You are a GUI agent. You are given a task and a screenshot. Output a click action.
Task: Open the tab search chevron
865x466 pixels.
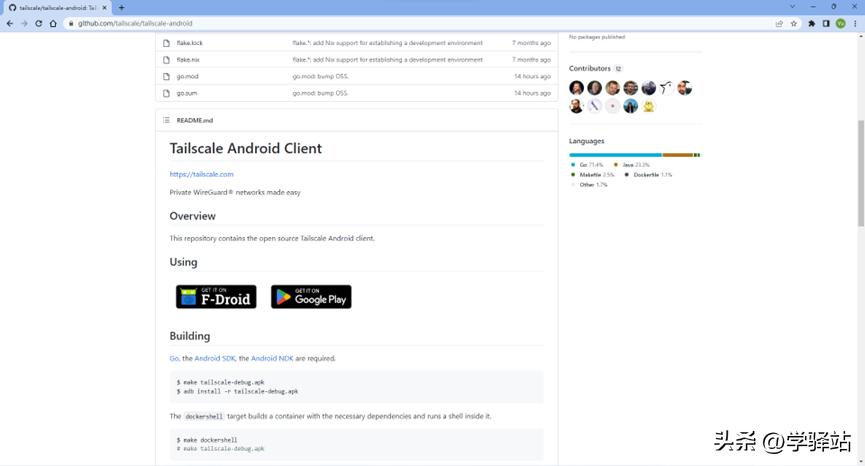(x=792, y=7)
